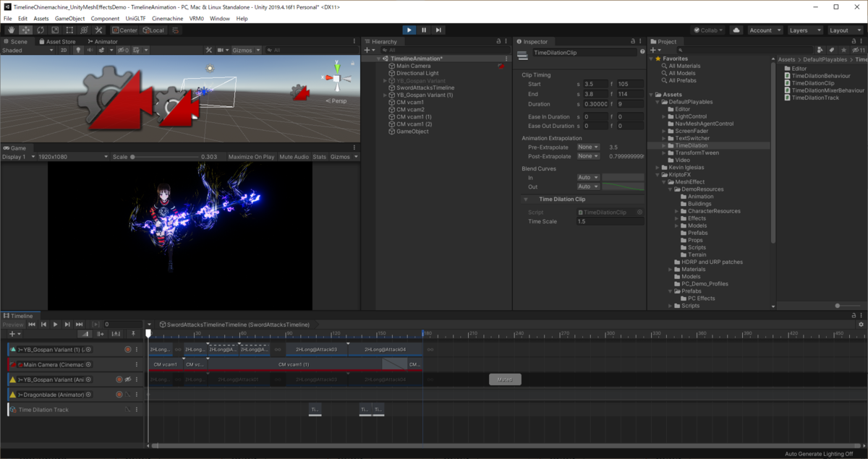Select the Rect Transform tool
The height and width of the screenshot is (459, 868).
69,30
